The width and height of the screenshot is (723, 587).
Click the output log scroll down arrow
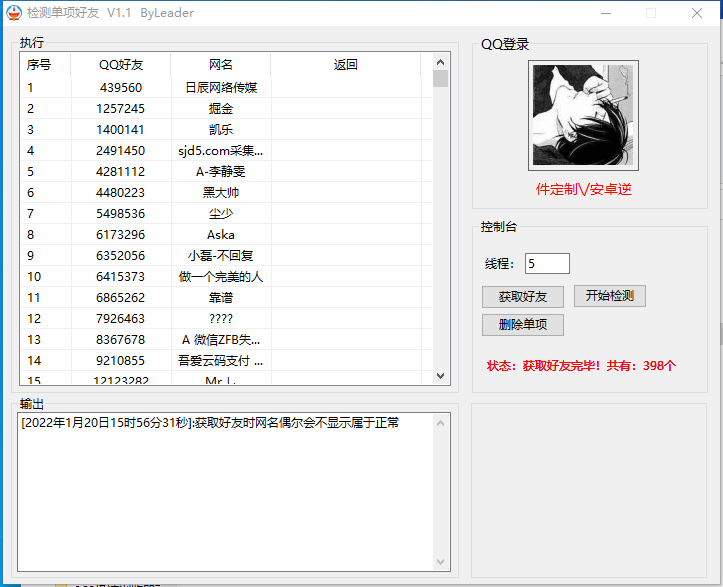441,563
